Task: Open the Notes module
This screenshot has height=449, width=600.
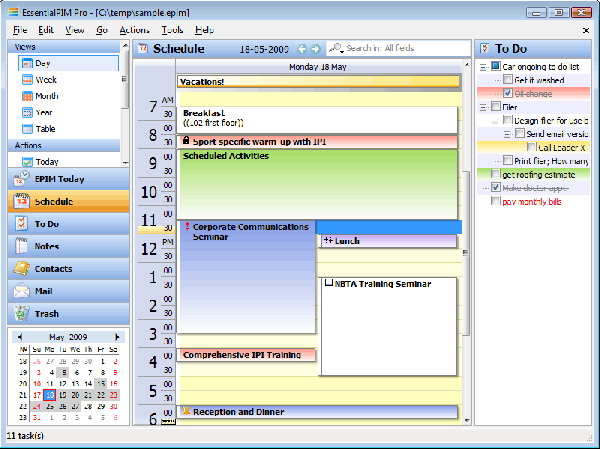Action: pos(68,246)
